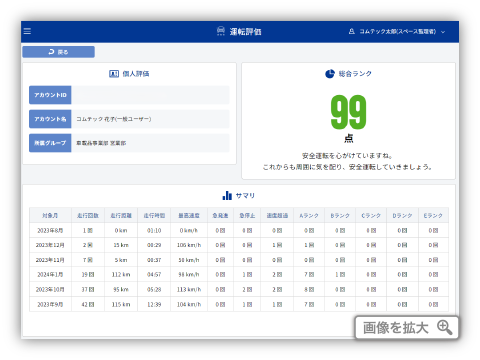The height and width of the screenshot is (360, 480).
Task: Click the green 99 score
Action: tap(348, 112)
